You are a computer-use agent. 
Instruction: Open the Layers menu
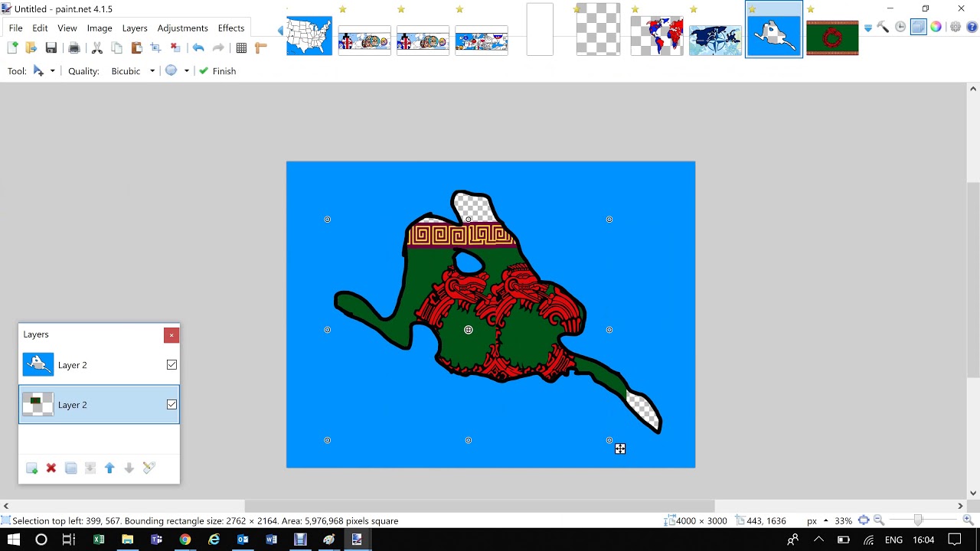(x=135, y=28)
